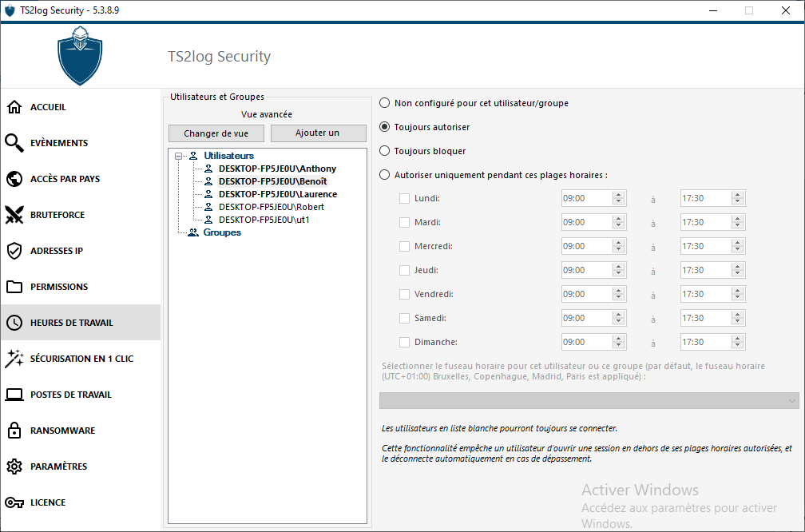Click the user icon beside Anthony
The height and width of the screenshot is (532, 805).
208,169
